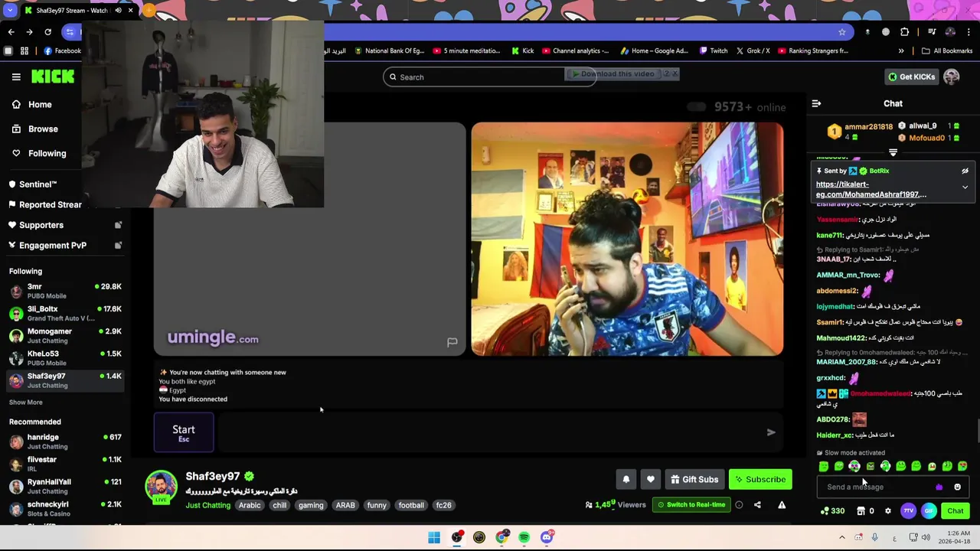This screenshot has height=551, width=980.
Task: Open RyanHallYall recommended channel
Action: coord(65,486)
